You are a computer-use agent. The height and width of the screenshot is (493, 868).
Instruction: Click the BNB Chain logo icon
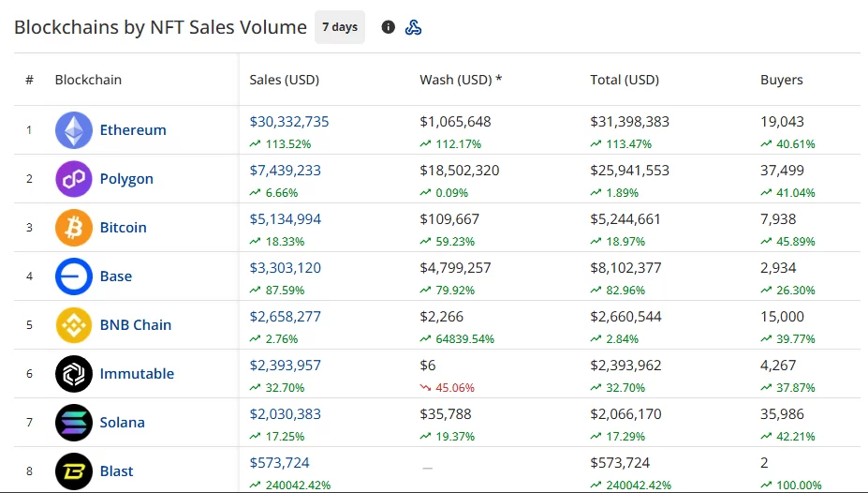(x=74, y=325)
